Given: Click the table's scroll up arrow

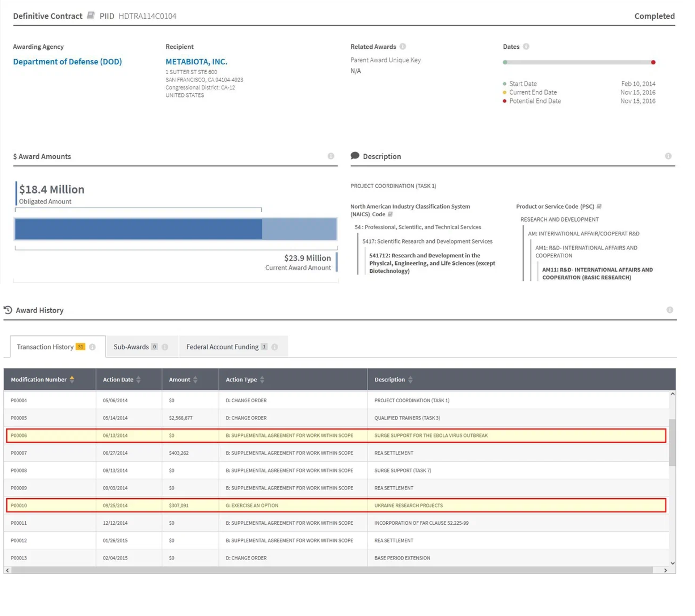Looking at the screenshot, I should click(673, 394).
